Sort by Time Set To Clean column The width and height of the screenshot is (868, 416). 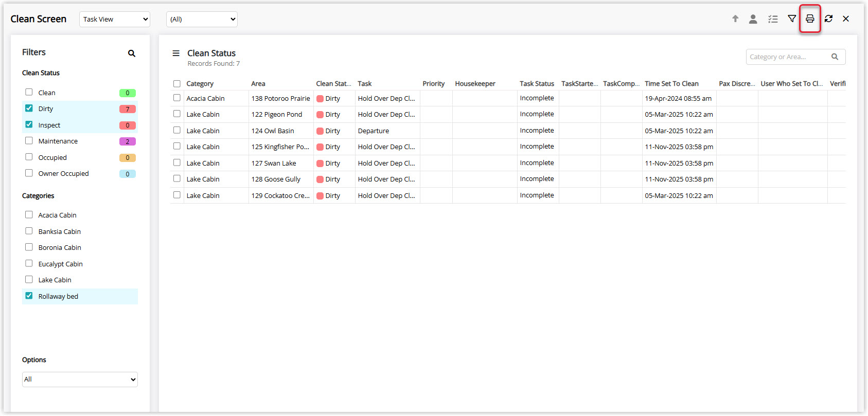point(671,84)
